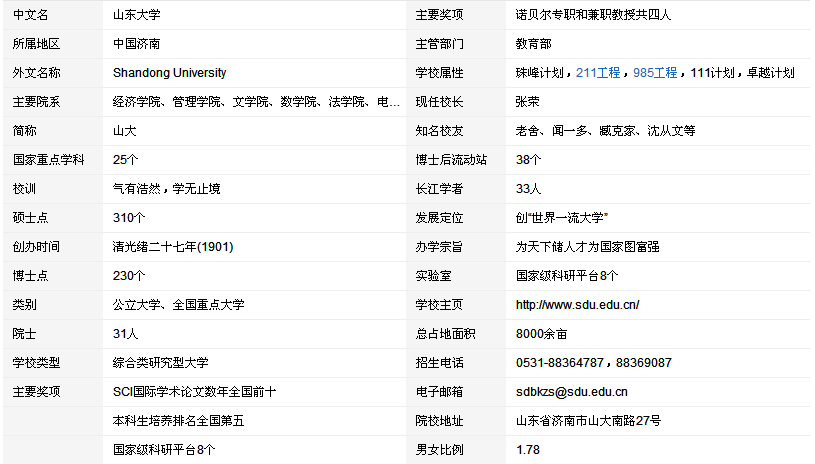Click the founding date 清光绪二十七年(1901)
Viewport: 815px width, 464px height.
pos(173,247)
